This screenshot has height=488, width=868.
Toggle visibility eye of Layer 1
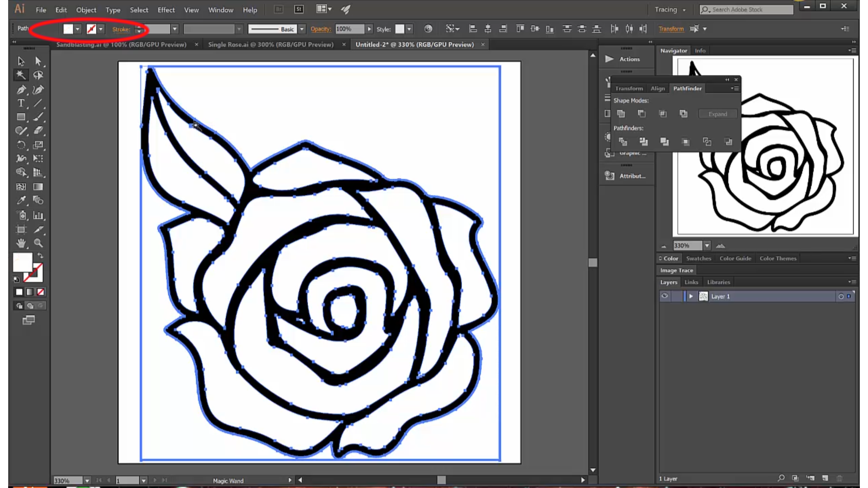[x=665, y=296]
